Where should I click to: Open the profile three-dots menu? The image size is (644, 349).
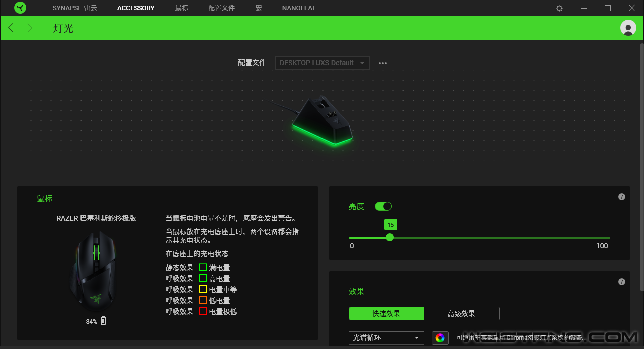(x=383, y=63)
